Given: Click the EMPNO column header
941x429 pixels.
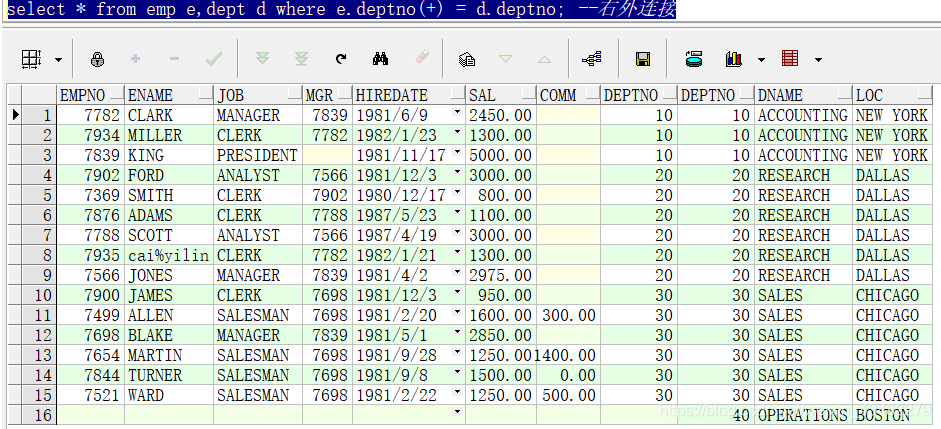Looking at the screenshot, I should [91, 95].
